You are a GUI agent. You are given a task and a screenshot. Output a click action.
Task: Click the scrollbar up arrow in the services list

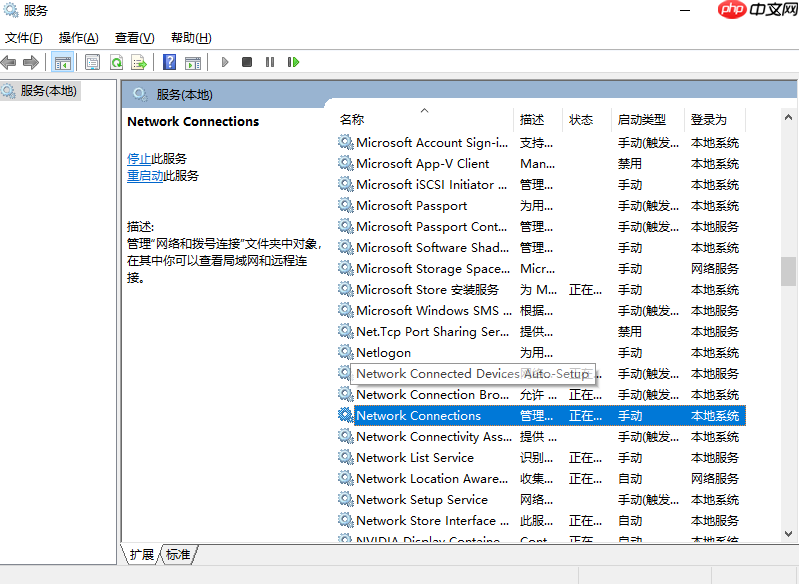click(788, 117)
